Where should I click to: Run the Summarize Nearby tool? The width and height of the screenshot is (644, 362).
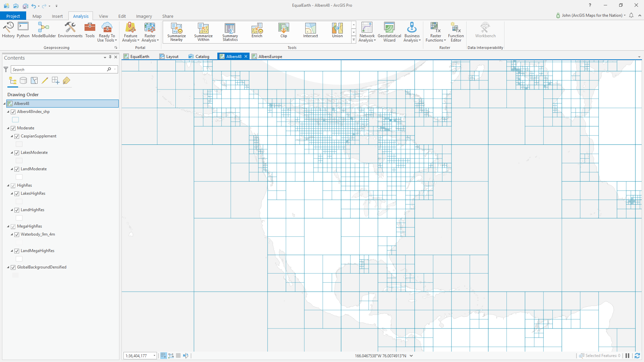176,32
